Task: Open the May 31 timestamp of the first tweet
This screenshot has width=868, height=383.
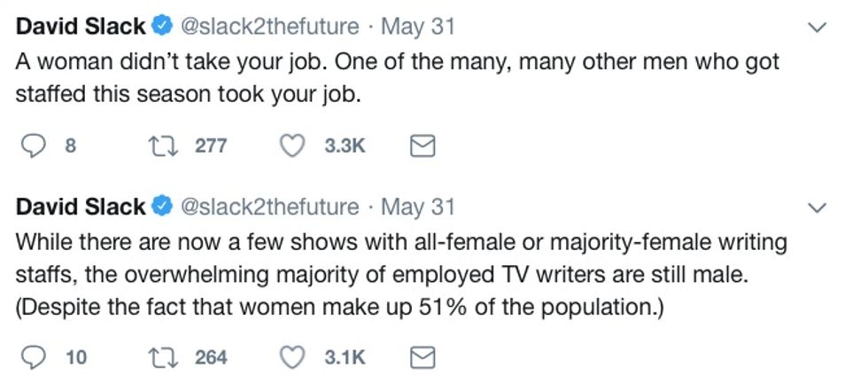Action: 417,27
